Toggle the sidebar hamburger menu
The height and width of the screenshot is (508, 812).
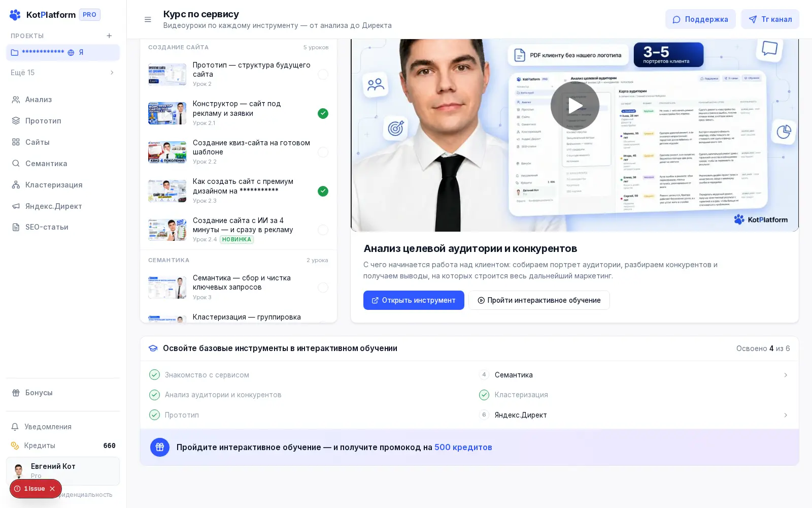[x=148, y=19]
